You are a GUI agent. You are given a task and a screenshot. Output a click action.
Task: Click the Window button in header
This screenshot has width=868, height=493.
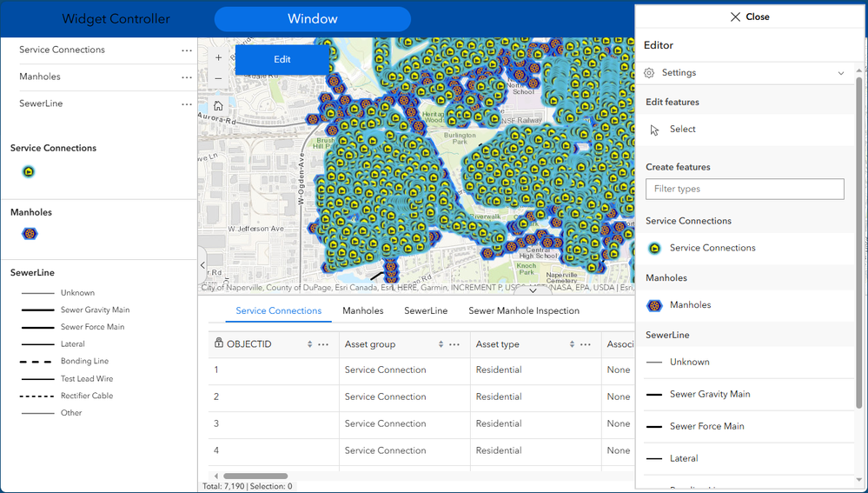pyautogui.click(x=313, y=19)
